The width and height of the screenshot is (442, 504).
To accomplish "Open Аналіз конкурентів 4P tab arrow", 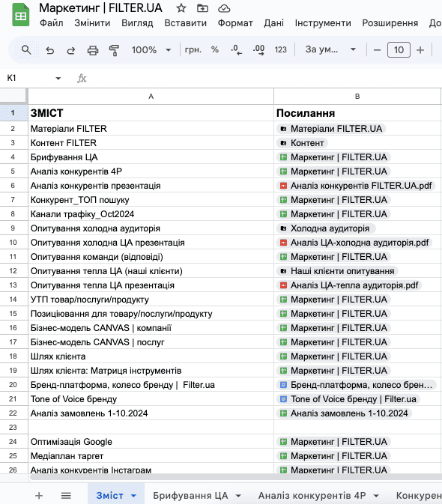I will [376, 496].
